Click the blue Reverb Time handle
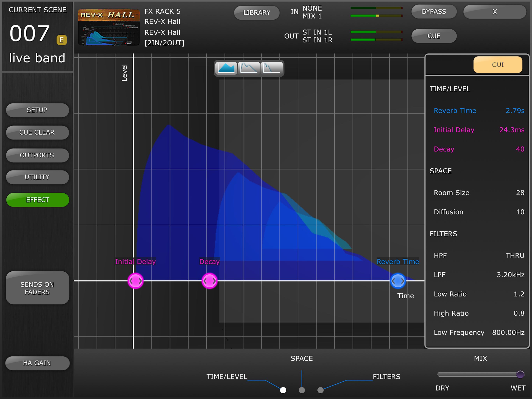Viewport: 532px width, 399px height. click(398, 281)
